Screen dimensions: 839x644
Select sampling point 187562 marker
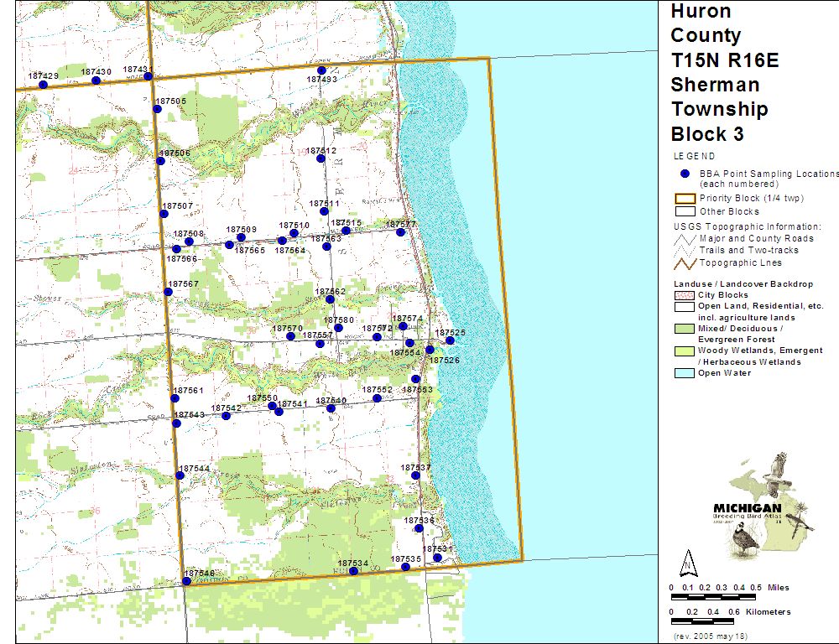[331, 299]
